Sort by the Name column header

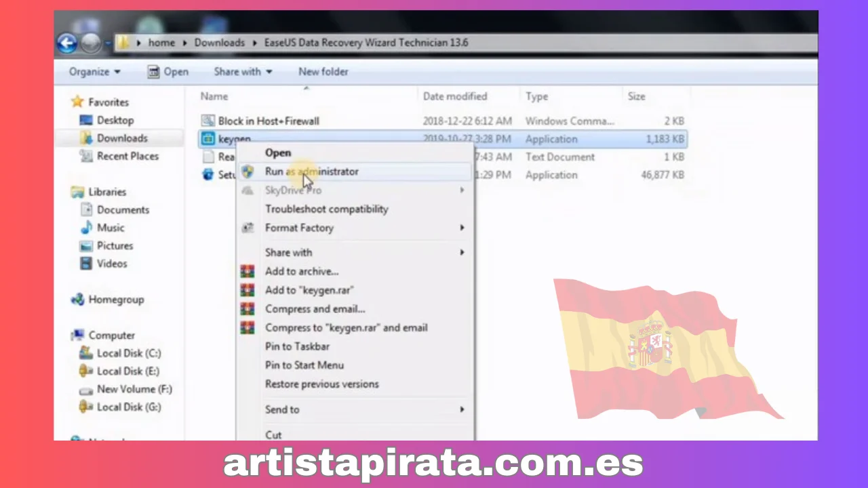click(x=214, y=97)
